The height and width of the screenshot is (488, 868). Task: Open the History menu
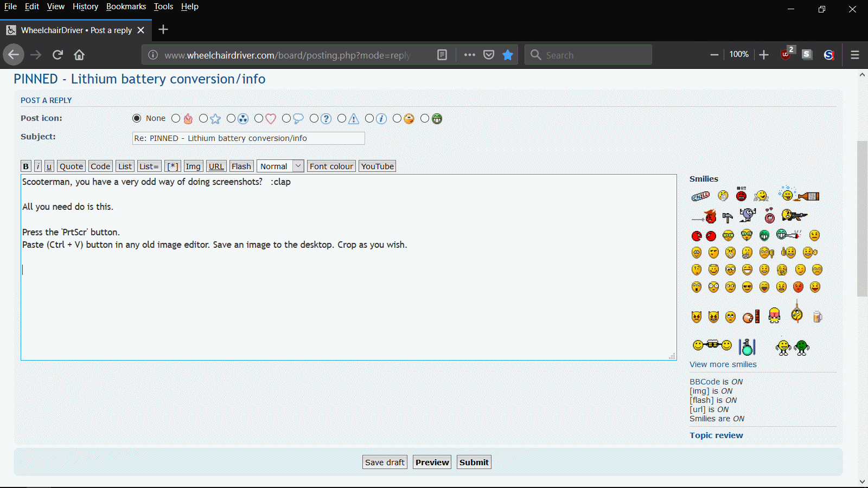pyautogui.click(x=85, y=7)
